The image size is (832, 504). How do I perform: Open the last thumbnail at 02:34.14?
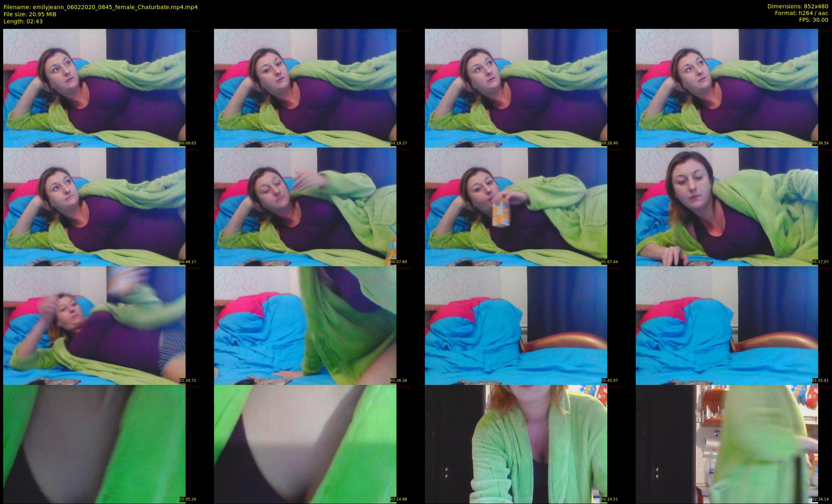727,444
